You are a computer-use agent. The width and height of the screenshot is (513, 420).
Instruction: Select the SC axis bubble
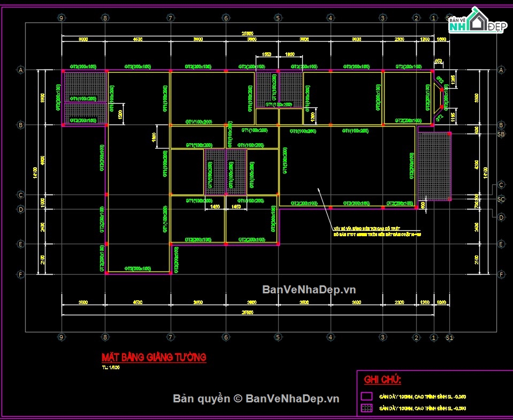coord(501,199)
